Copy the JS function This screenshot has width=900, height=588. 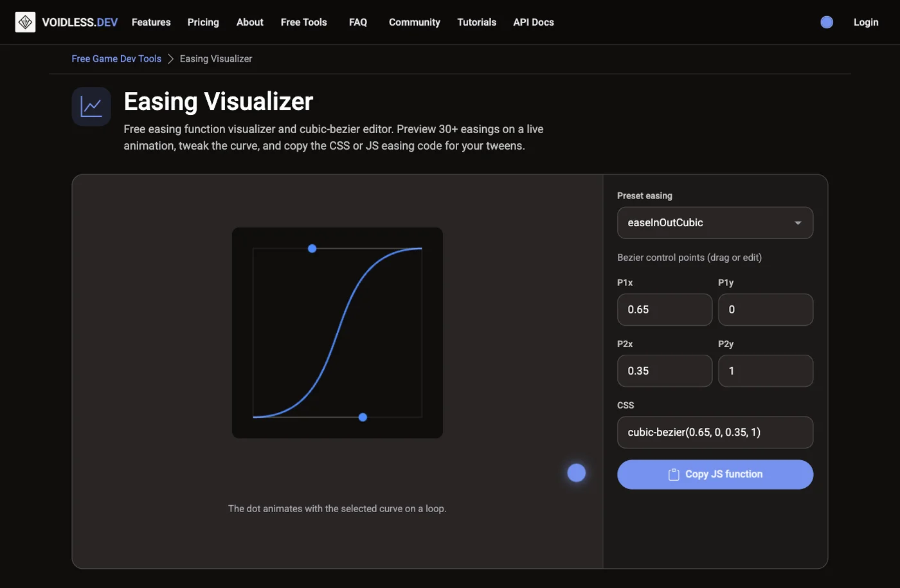715,474
